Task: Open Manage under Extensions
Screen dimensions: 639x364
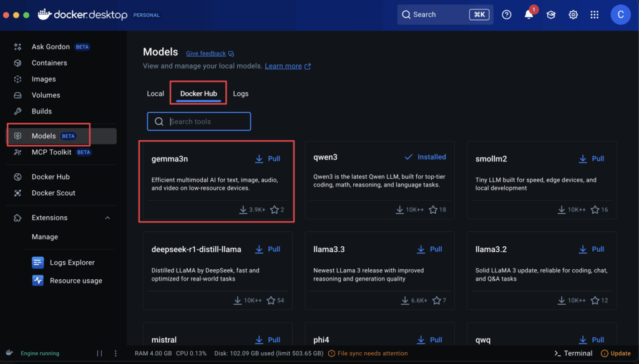Action: pos(45,237)
